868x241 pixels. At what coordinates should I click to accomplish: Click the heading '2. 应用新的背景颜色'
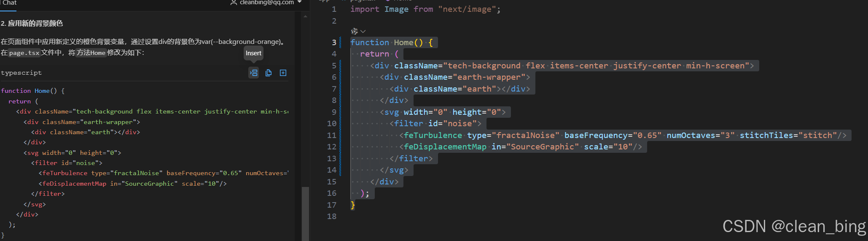pyautogui.click(x=32, y=23)
